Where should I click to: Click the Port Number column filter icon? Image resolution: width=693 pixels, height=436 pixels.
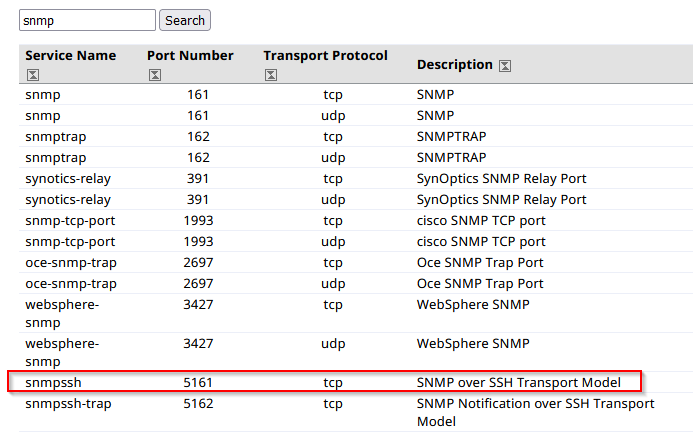pos(155,75)
